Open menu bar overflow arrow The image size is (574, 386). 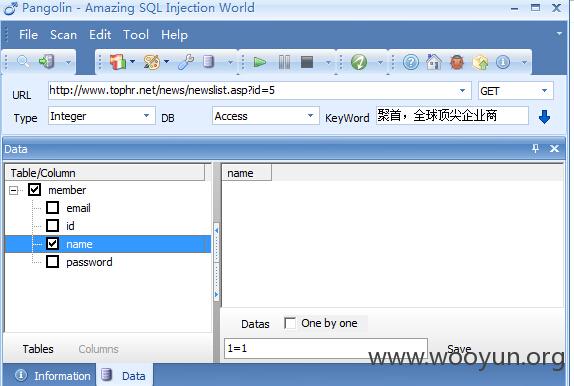click(x=559, y=34)
